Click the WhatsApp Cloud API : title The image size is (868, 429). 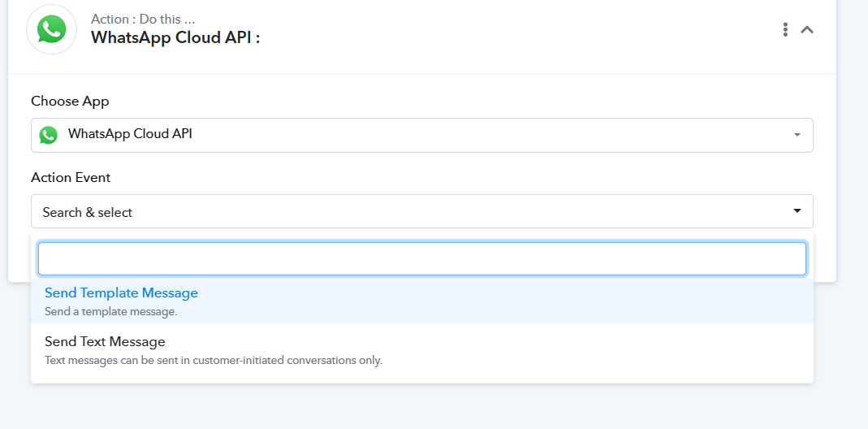[175, 37]
